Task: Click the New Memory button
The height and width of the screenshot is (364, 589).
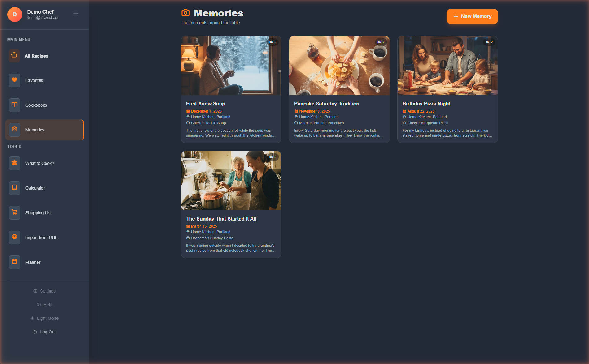Action: click(x=472, y=16)
